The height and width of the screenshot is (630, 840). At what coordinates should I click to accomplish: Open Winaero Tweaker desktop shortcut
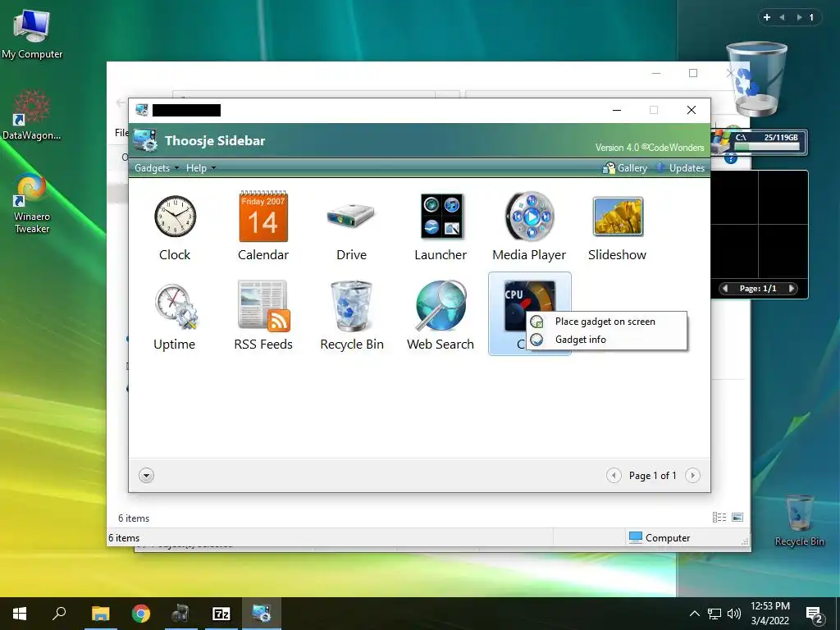tap(32, 203)
